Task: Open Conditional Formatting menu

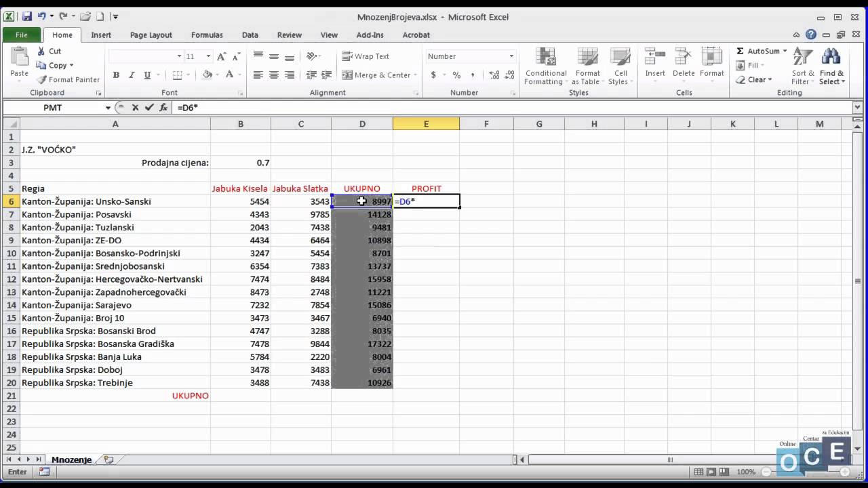Action: click(546, 66)
